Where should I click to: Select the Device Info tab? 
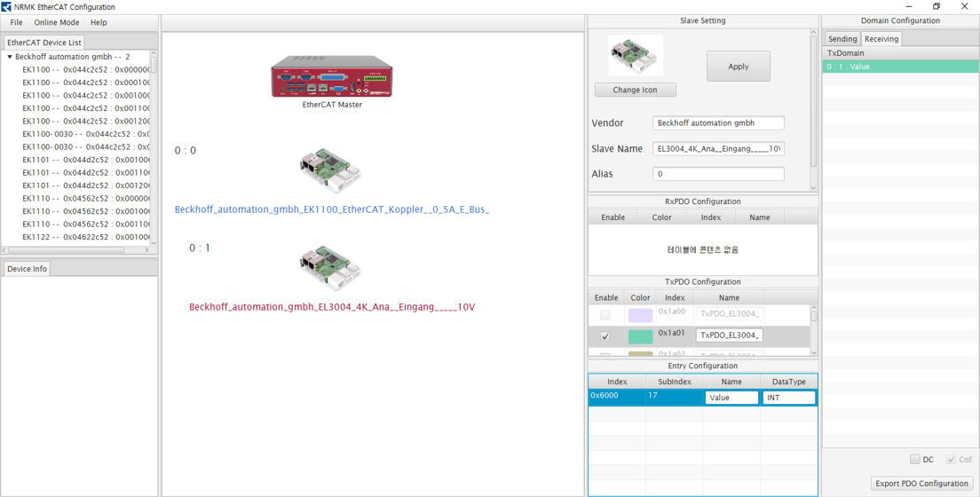(x=27, y=269)
